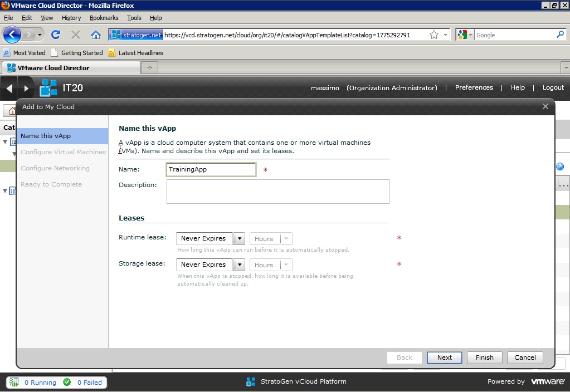Close the Add to My Cloud dialog
The height and width of the screenshot is (392, 570).
(545, 106)
